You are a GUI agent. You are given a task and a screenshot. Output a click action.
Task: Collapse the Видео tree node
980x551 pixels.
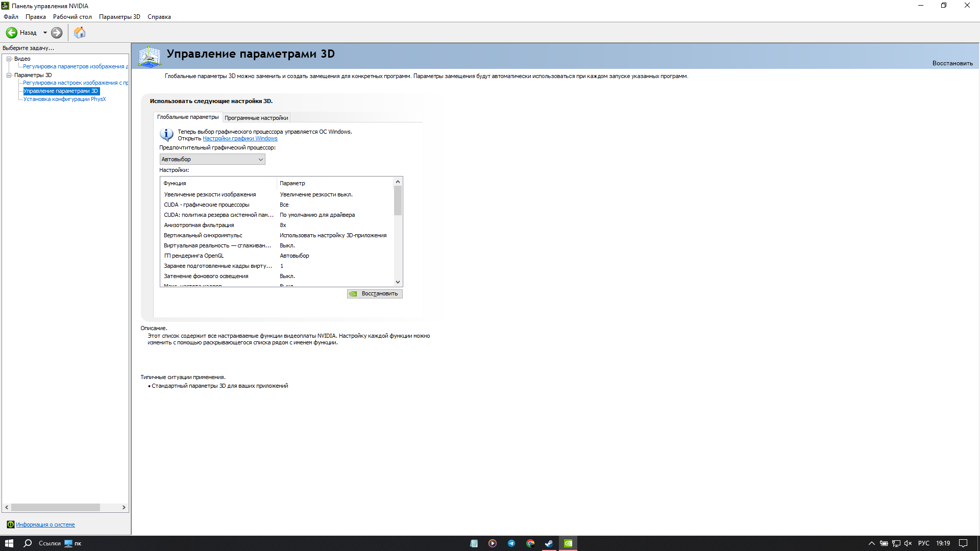[9, 59]
